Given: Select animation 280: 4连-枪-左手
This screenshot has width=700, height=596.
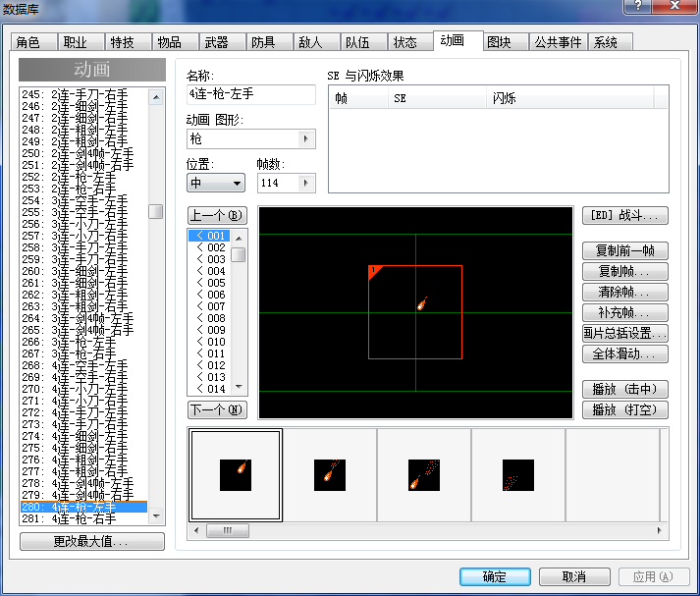Looking at the screenshot, I should (83, 507).
